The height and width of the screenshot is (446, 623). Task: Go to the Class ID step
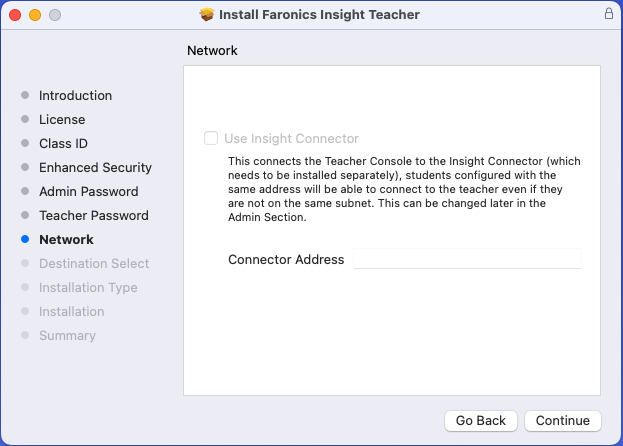click(63, 144)
